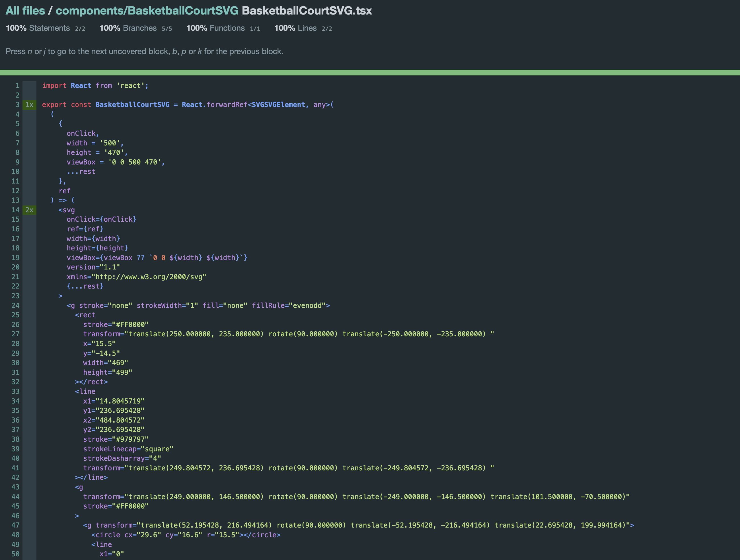The image size is (740, 560).
Task: Click the import React from 'react' line
Action: coord(95,86)
